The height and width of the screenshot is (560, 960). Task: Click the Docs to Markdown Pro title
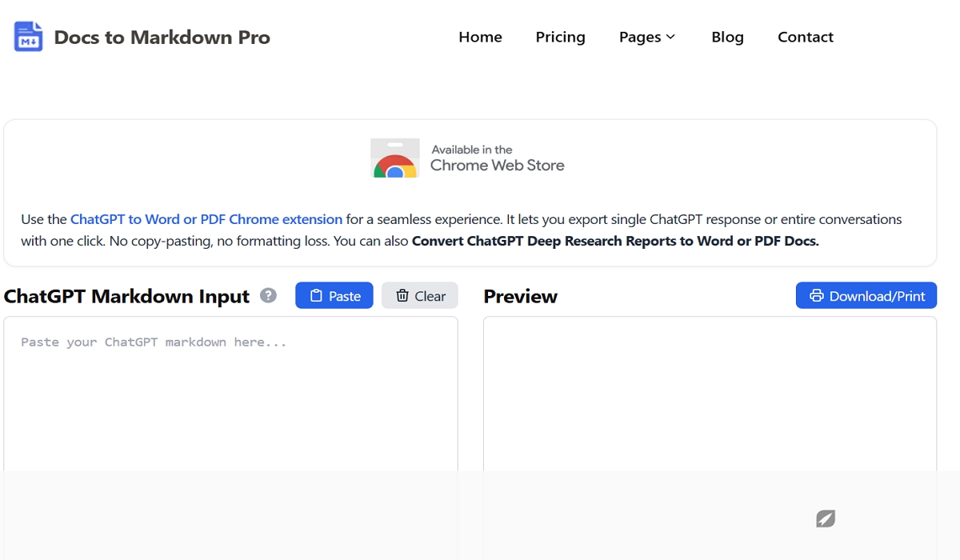point(162,37)
